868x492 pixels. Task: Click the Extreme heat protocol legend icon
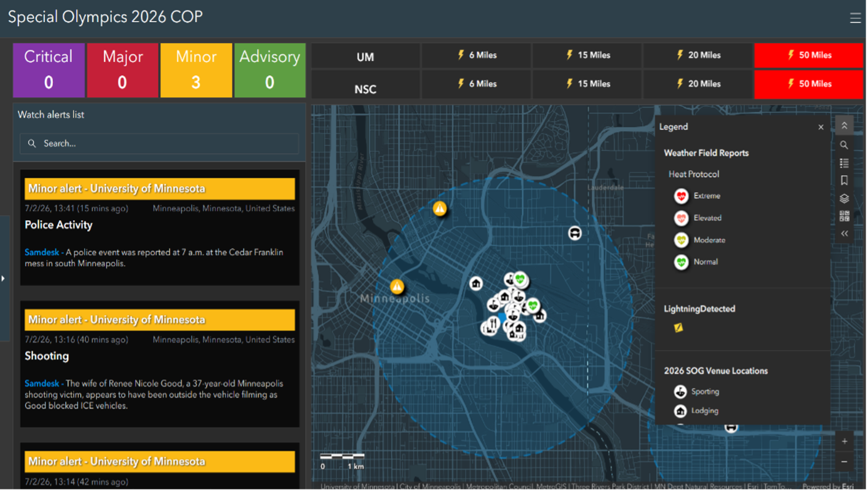click(x=681, y=196)
